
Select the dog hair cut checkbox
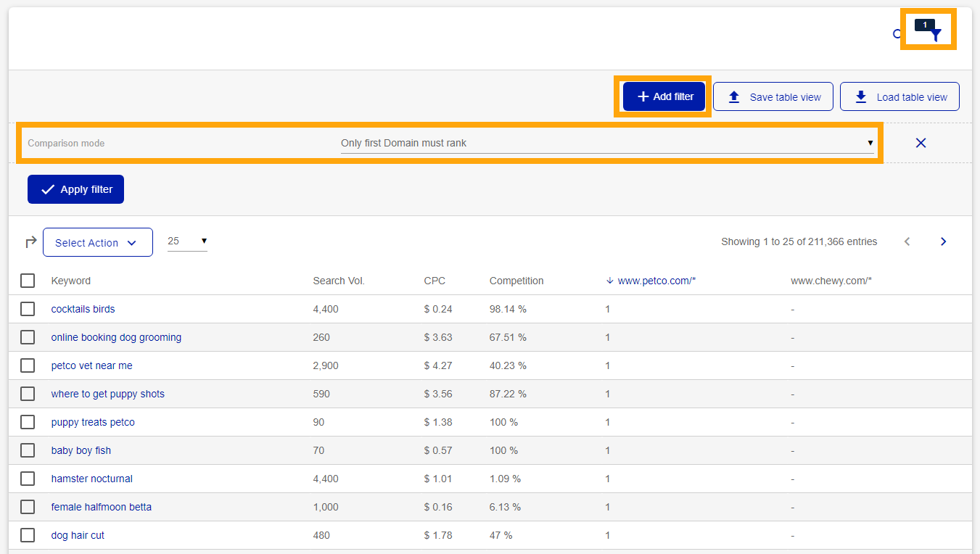(28, 535)
